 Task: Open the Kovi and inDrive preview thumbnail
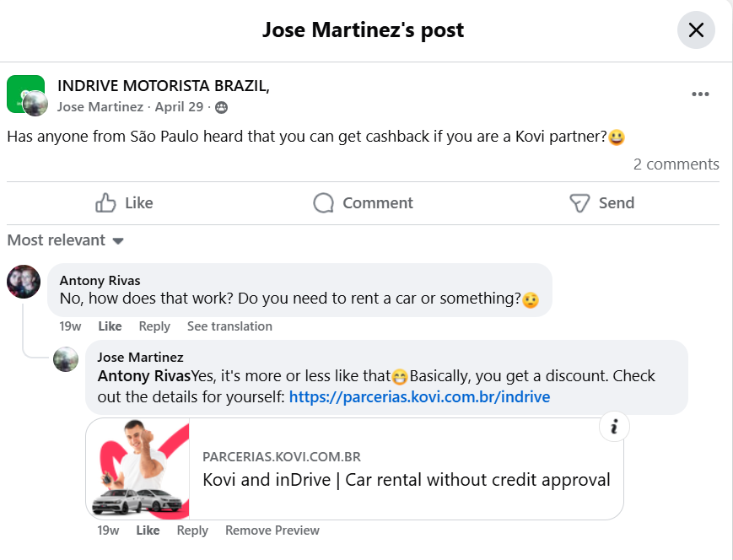pos(137,469)
